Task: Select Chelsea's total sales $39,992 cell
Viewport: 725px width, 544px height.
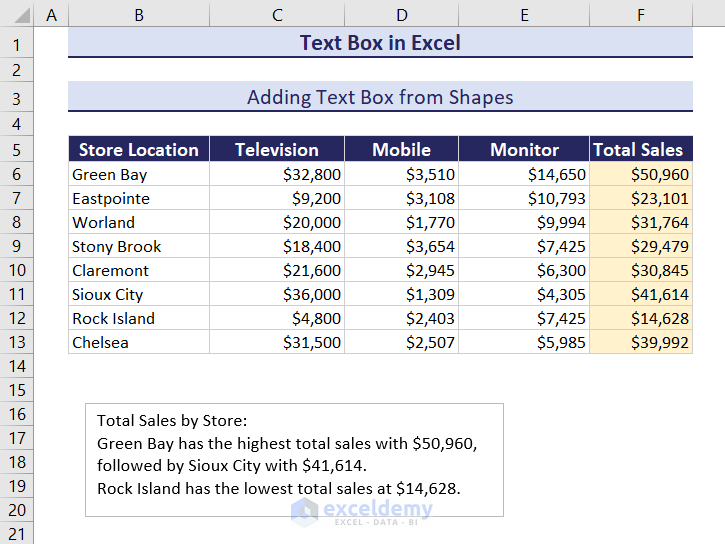Action: tap(641, 342)
